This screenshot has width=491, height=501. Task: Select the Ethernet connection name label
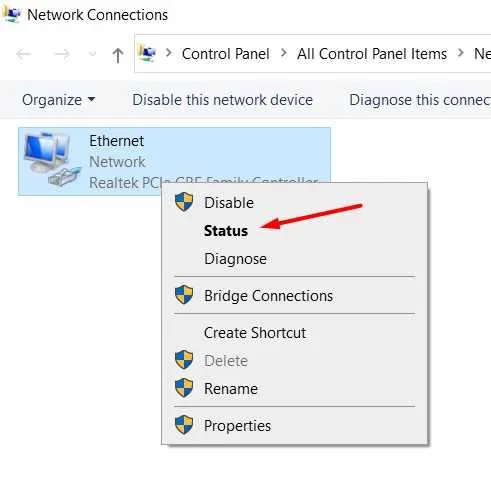[117, 141]
